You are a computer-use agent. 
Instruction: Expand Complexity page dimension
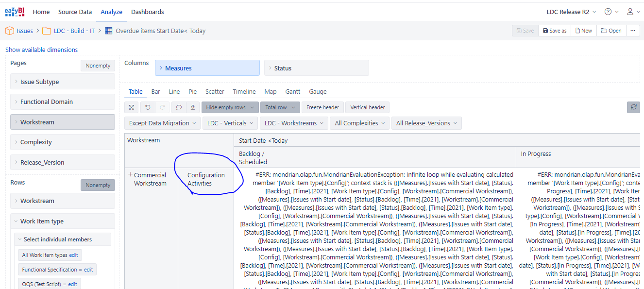[x=63, y=142]
